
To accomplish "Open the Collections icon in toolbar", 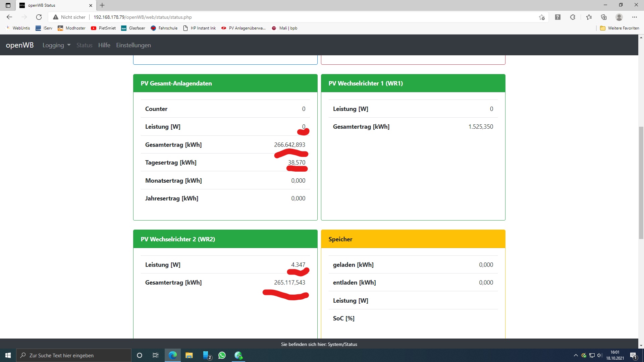I will [604, 17].
